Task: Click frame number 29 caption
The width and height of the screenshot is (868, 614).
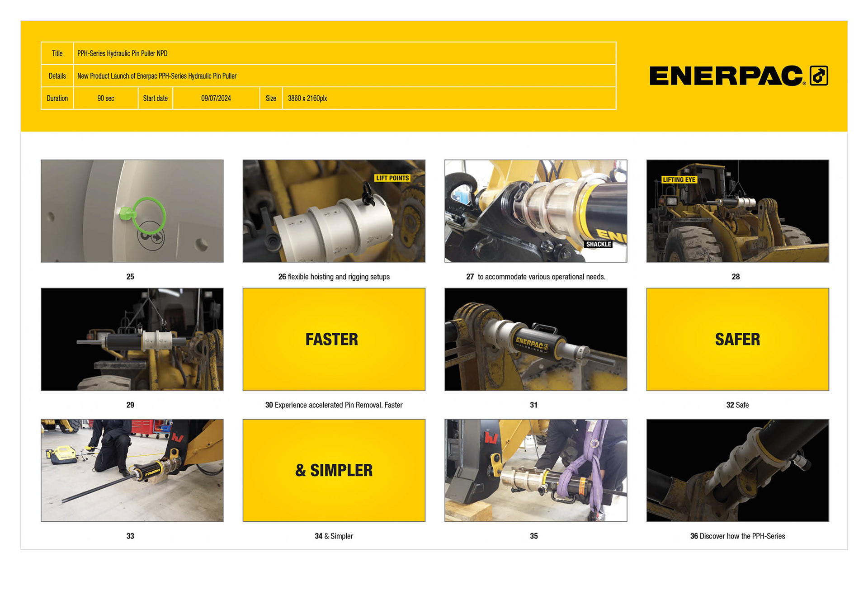Action: [x=130, y=405]
